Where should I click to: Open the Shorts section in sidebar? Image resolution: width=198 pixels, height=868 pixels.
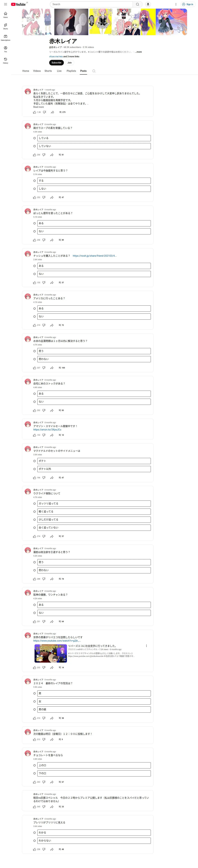5,26
